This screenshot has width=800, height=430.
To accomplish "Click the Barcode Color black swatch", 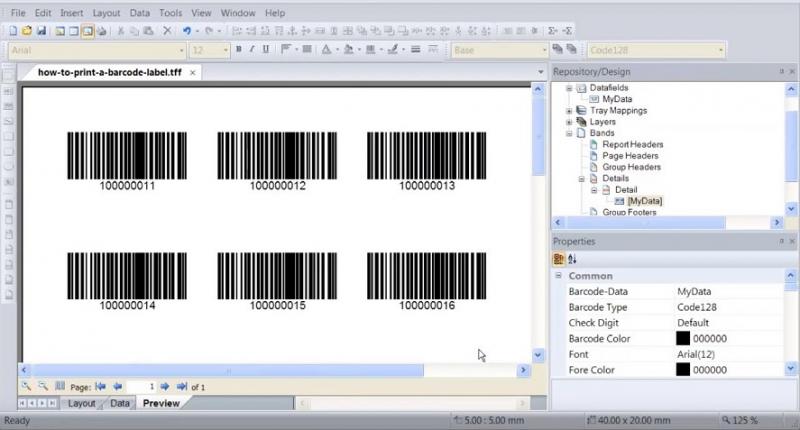I will click(683, 338).
